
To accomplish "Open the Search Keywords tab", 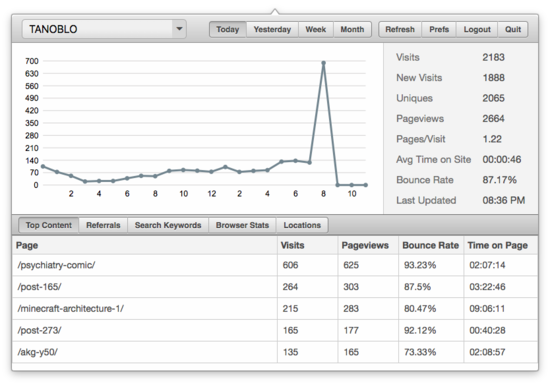I will coord(168,225).
